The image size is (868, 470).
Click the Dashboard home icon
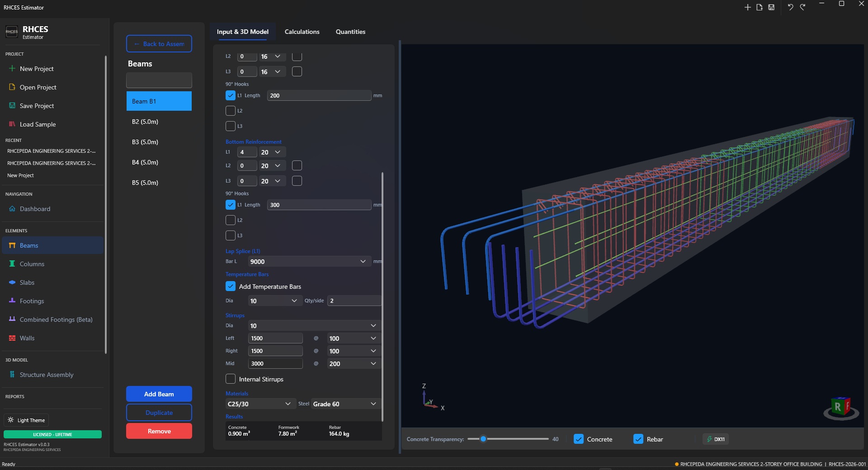[12, 209]
